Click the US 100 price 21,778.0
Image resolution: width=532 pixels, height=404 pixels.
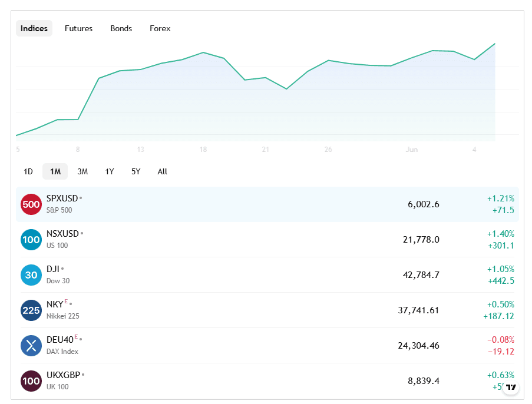point(421,240)
